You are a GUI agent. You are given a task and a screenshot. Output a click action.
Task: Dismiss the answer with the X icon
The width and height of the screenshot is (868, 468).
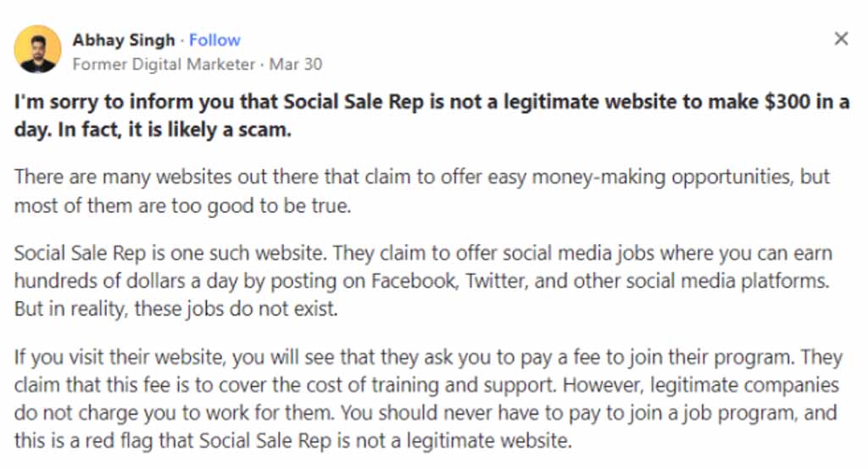[x=841, y=39]
